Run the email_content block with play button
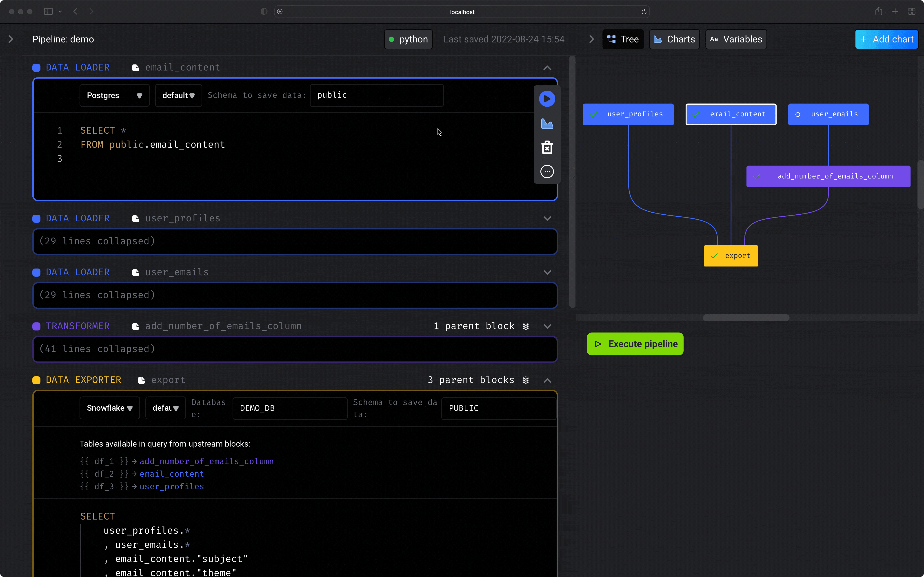This screenshot has width=924, height=577. coord(547,99)
